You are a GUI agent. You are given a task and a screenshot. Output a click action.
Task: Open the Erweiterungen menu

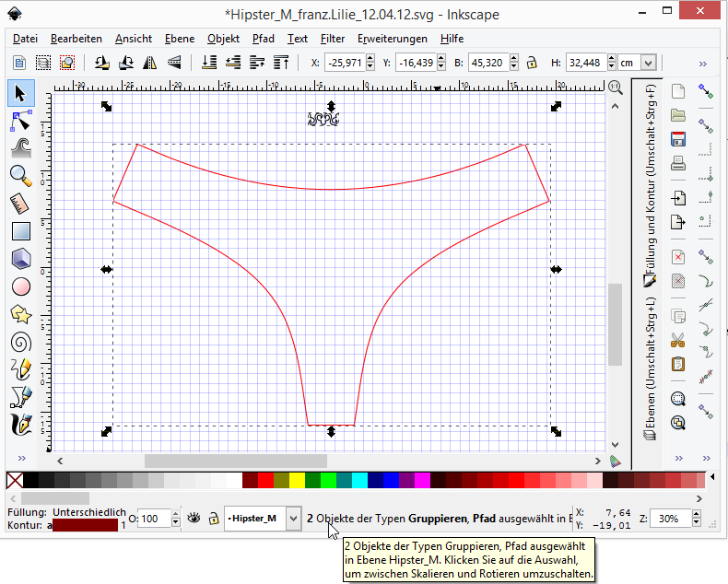coord(392,39)
